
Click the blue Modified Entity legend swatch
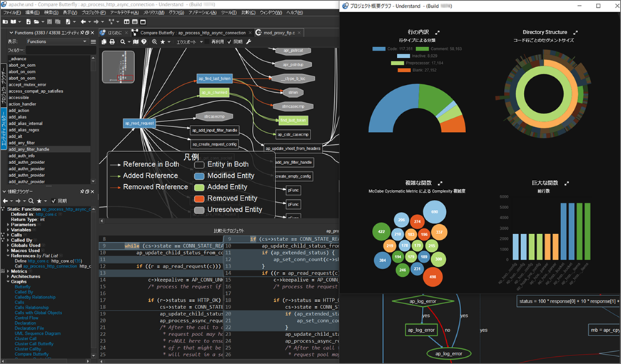[x=199, y=176]
